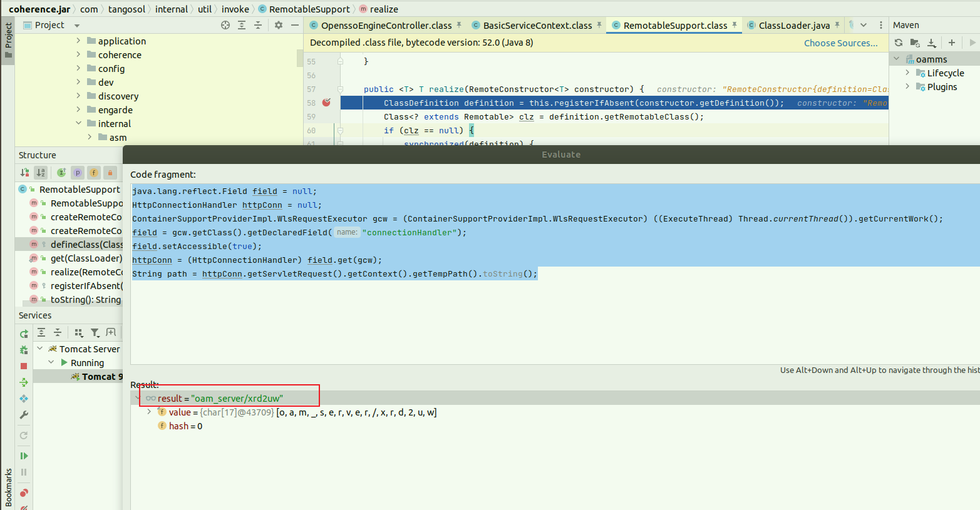
Task: Download sources in the Maven panel
Action: click(x=932, y=43)
